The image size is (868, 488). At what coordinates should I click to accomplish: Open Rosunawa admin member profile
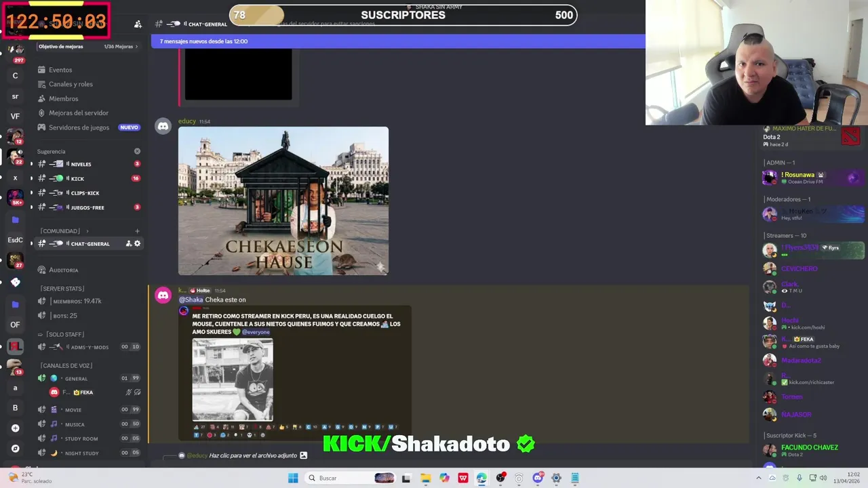click(x=814, y=178)
